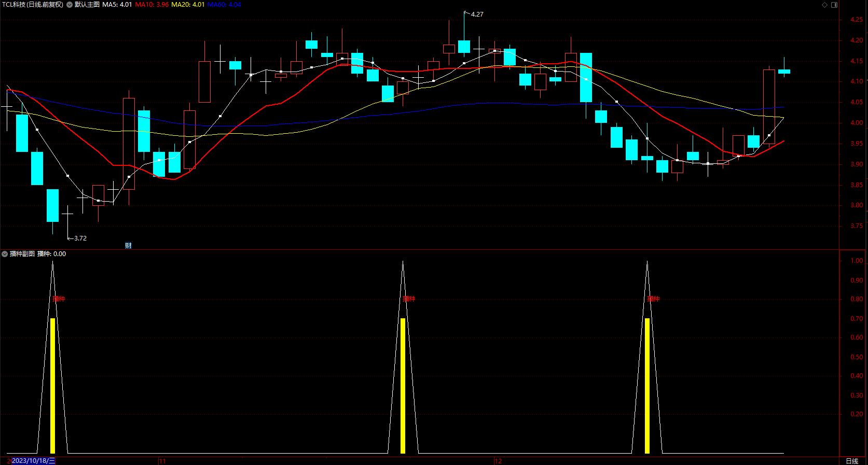Viewport: 868px width, 465px height.
Task: Click the 2023/10/18/三 date label
Action: 33,461
